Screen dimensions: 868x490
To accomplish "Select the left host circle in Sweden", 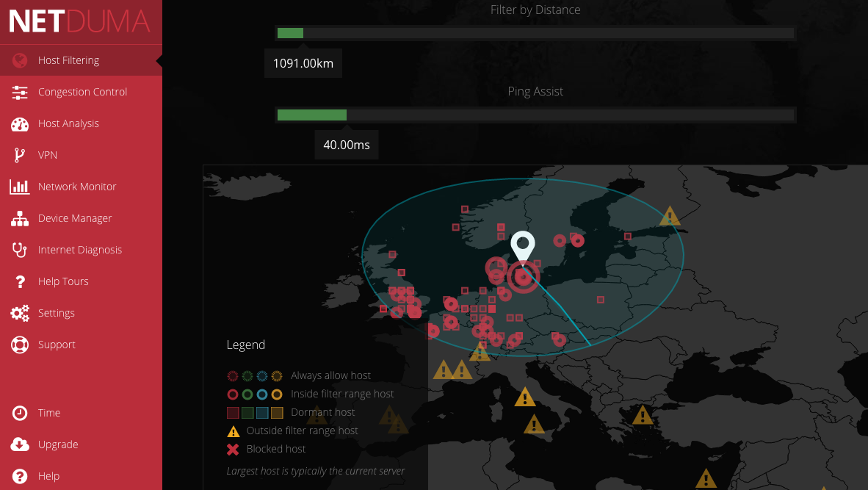I will tap(560, 240).
